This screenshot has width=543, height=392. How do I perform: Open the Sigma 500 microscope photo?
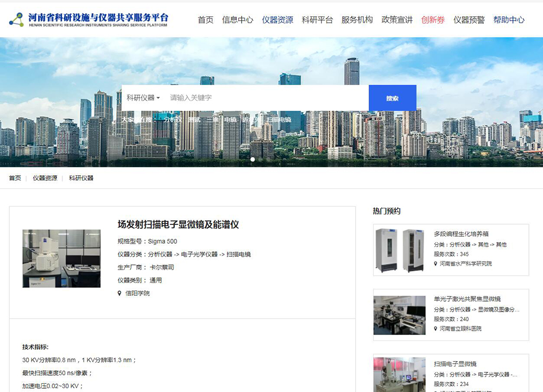click(x=61, y=258)
